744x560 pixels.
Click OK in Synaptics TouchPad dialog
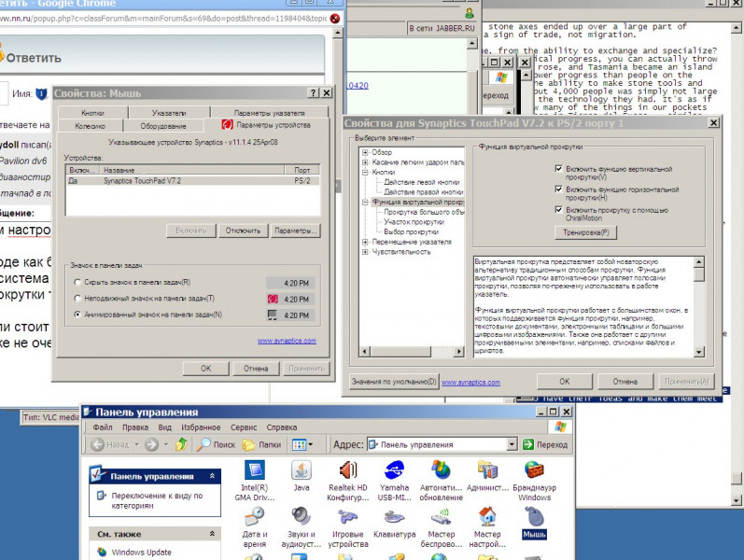[565, 382]
